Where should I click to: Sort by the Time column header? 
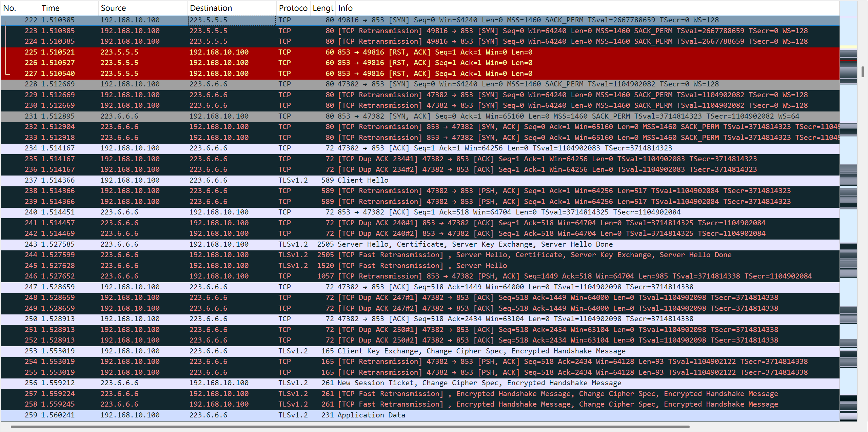68,8
